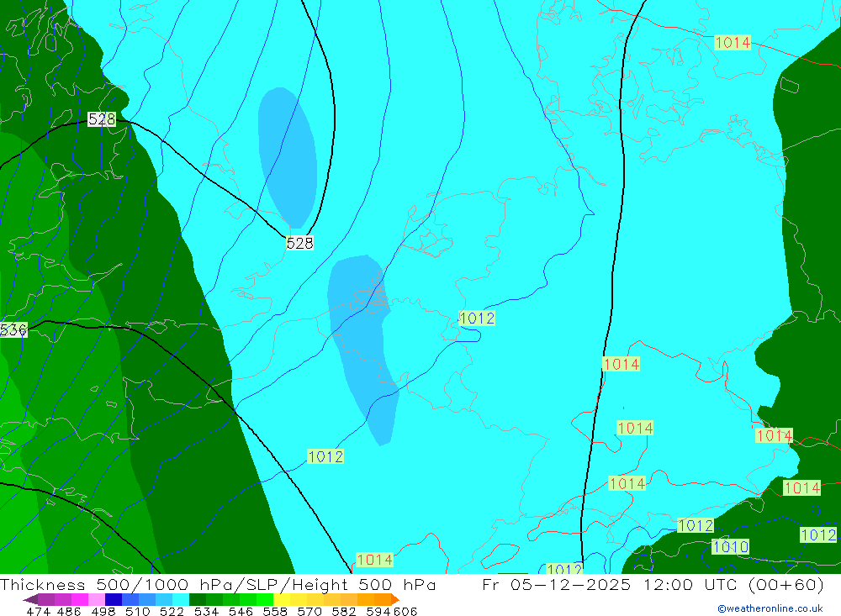Select the 528 label at the contour tip
This screenshot has width=841, height=616.
point(299,244)
